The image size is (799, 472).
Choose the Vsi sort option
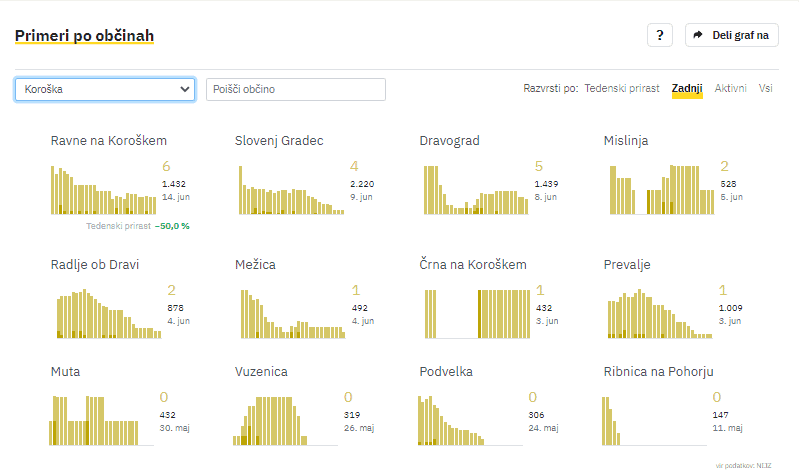pyautogui.click(x=765, y=88)
